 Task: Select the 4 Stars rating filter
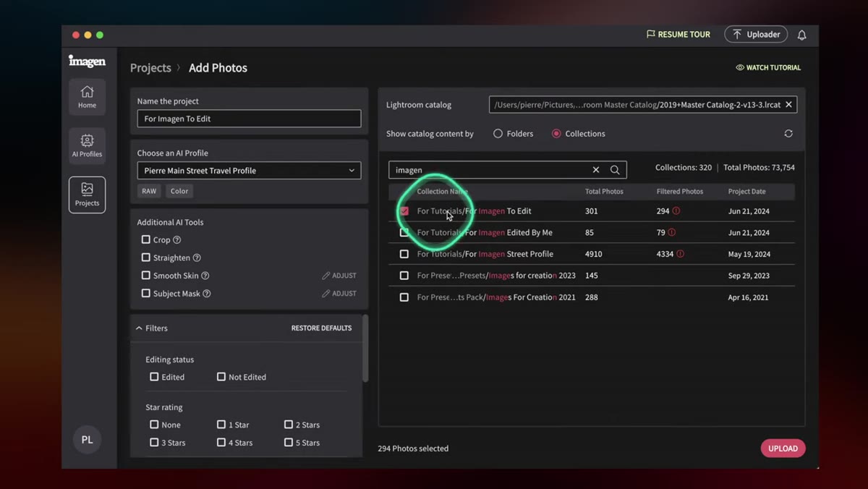click(221, 443)
